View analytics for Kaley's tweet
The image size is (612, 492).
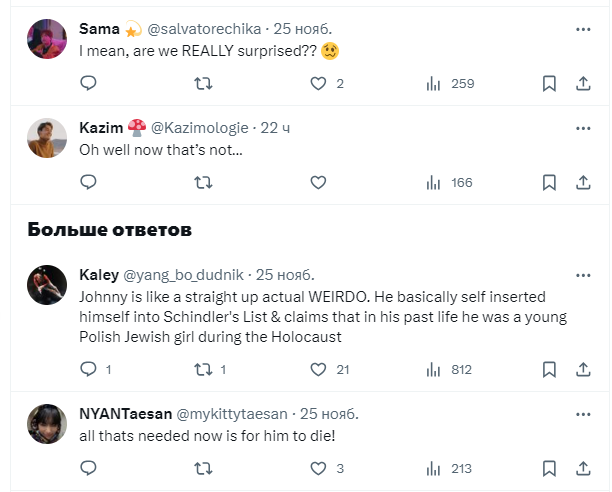coord(433,369)
